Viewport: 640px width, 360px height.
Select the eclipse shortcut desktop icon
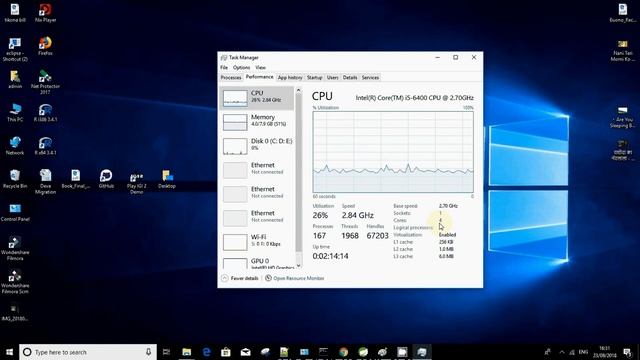coord(15,49)
